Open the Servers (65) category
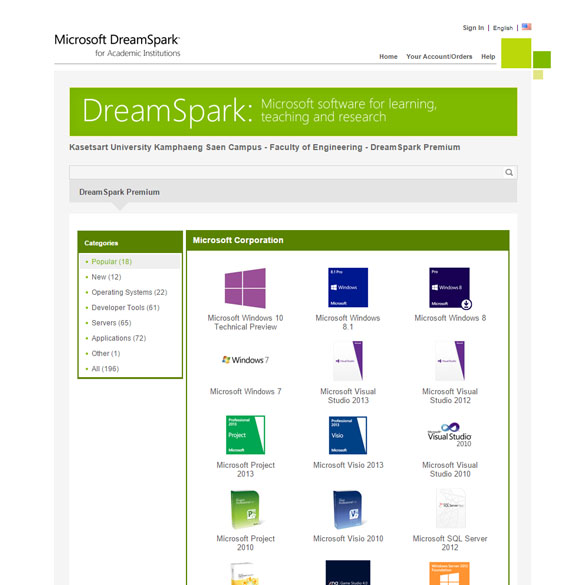The height and width of the screenshot is (585, 585). pos(111,323)
